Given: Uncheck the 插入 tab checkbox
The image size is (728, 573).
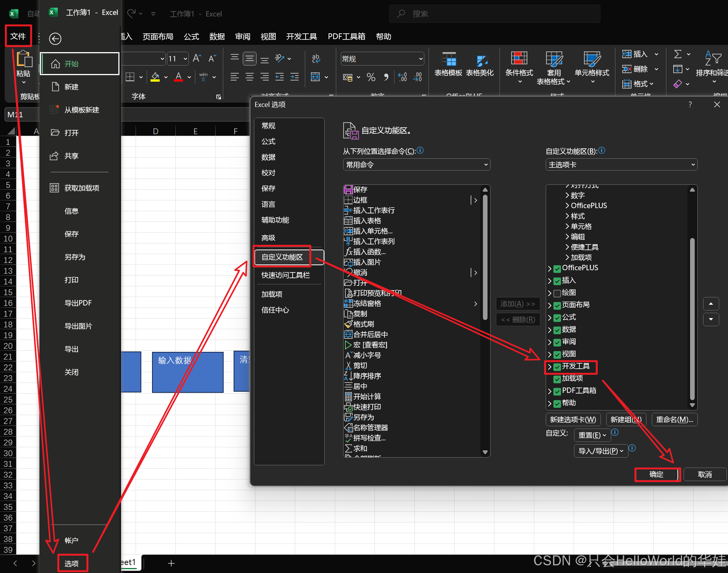Looking at the screenshot, I should point(557,281).
